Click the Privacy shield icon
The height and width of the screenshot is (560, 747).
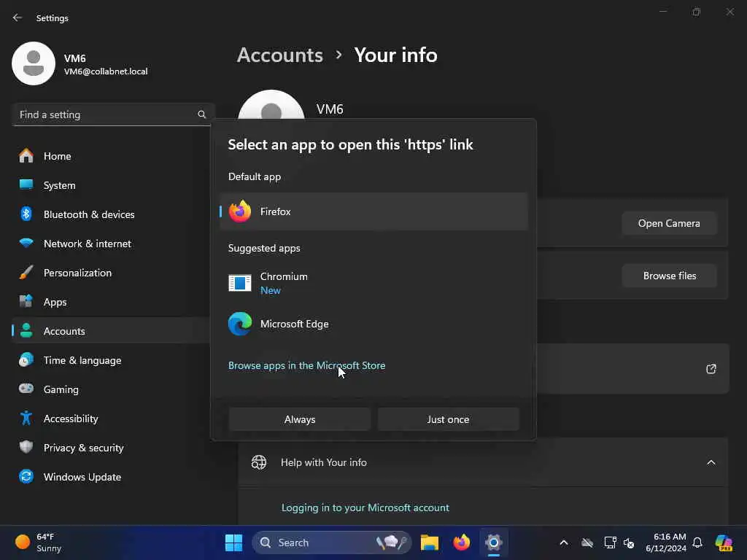click(x=26, y=447)
